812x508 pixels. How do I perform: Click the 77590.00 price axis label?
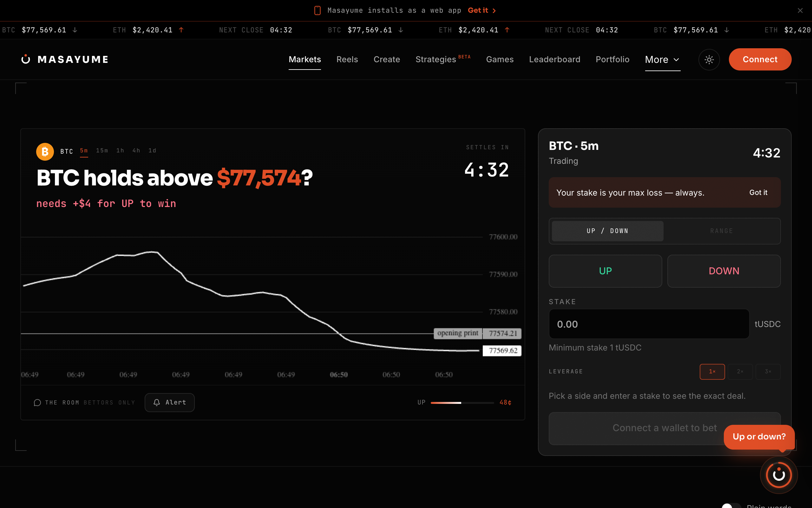click(x=503, y=275)
